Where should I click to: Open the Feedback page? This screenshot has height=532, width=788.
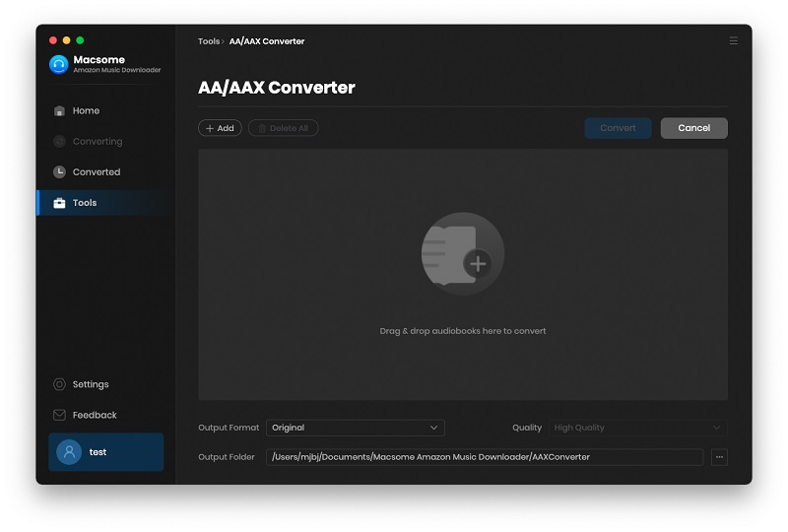tap(105, 415)
